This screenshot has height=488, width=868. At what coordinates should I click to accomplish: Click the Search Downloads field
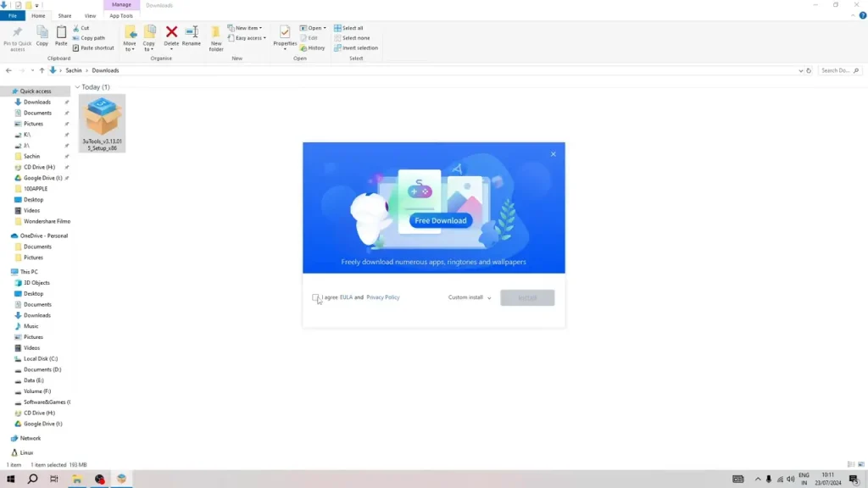click(840, 70)
